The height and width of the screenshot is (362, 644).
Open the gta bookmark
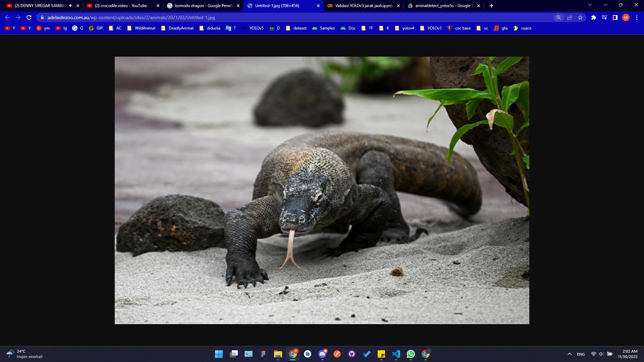[x=501, y=28]
